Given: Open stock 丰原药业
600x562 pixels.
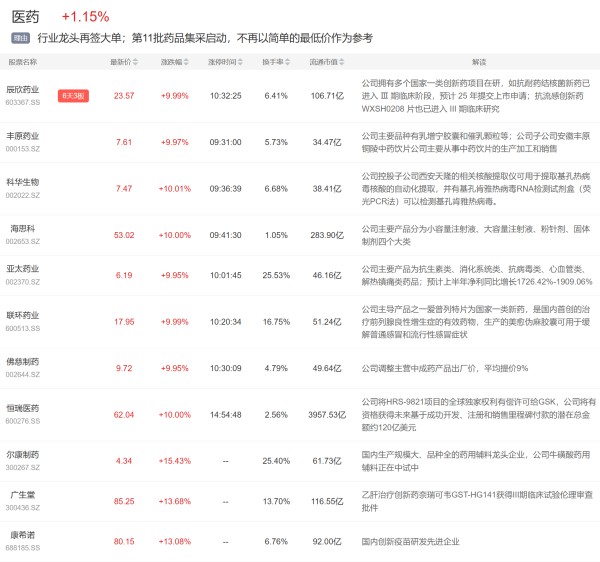Looking at the screenshot, I should (23, 136).
